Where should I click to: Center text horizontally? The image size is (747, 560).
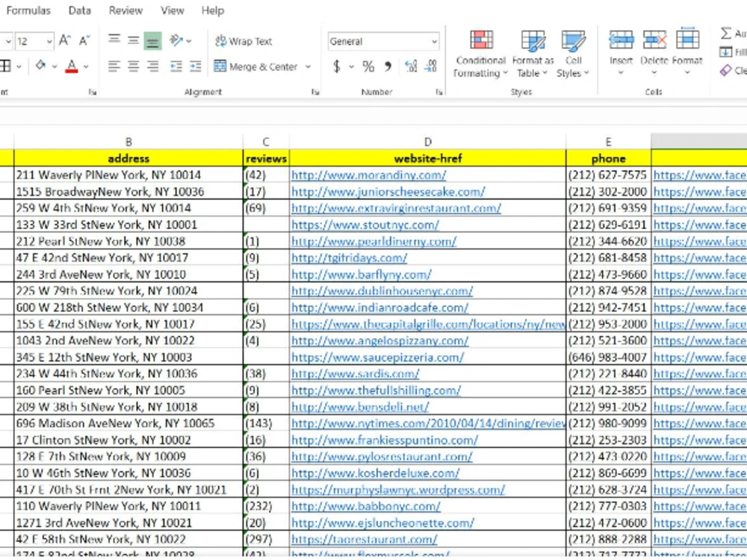coord(134,66)
